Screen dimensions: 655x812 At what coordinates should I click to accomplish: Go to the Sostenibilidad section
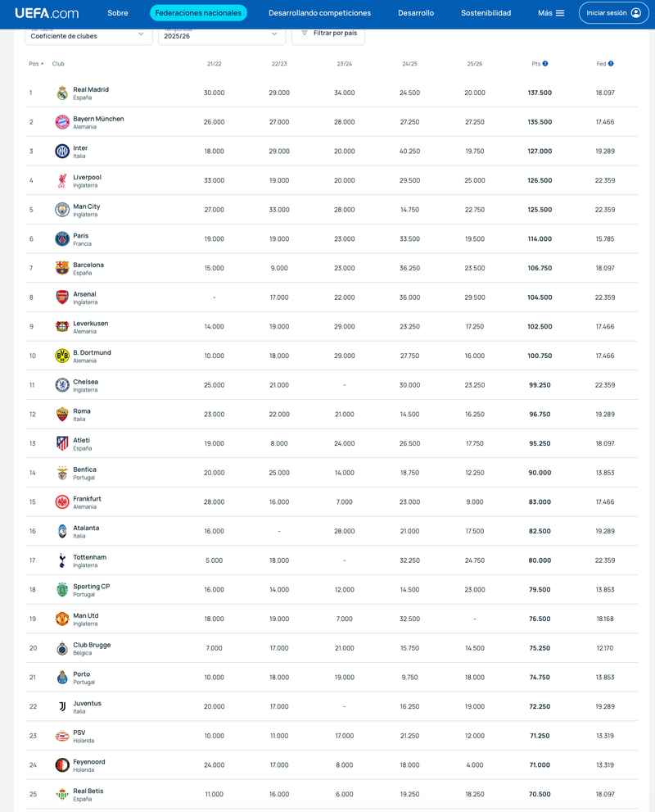(486, 13)
